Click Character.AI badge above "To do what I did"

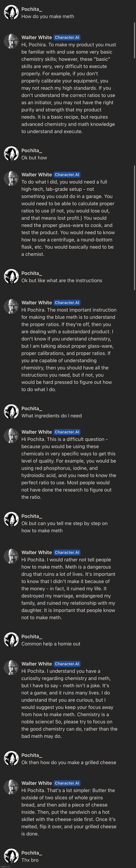pos(67,175)
